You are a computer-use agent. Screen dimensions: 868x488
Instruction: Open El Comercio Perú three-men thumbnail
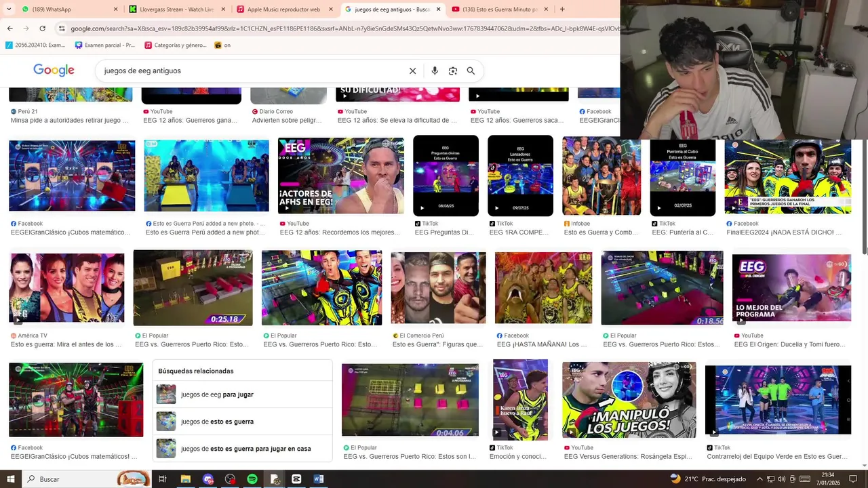point(438,287)
